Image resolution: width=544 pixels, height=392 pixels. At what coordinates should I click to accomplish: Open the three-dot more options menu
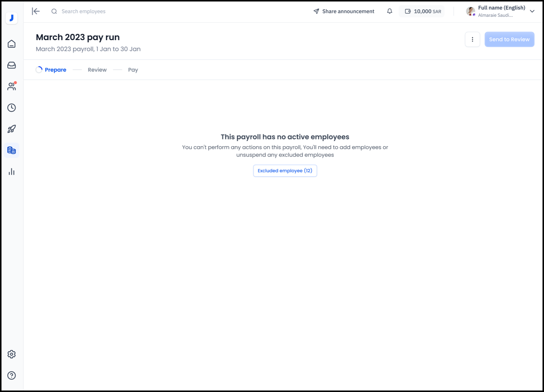[472, 39]
